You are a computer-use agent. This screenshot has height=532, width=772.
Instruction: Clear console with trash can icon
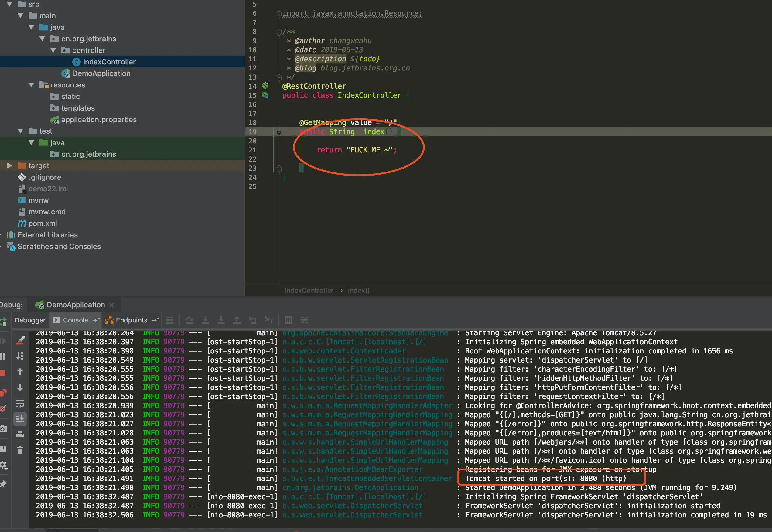click(x=20, y=451)
